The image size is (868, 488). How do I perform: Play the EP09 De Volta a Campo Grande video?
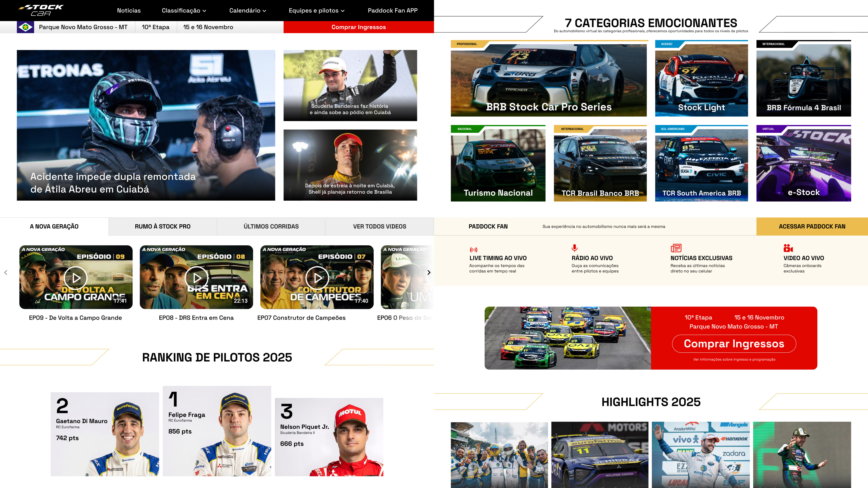pos(76,278)
